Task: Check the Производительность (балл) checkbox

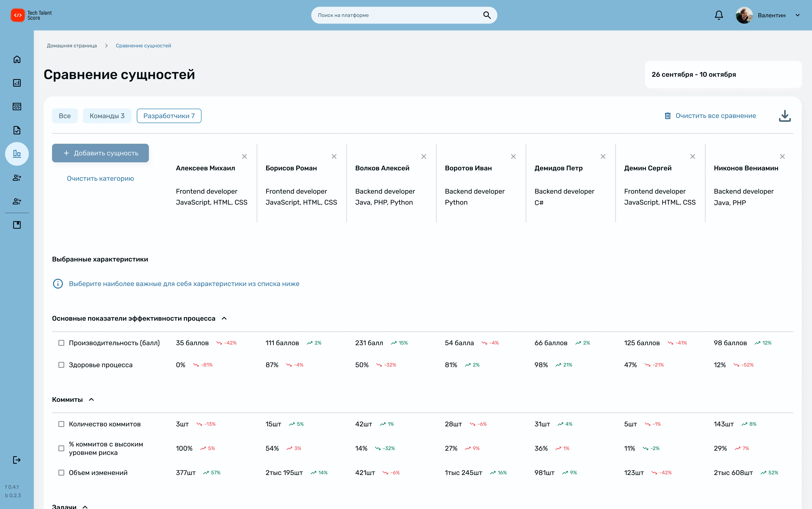Action: [61, 343]
